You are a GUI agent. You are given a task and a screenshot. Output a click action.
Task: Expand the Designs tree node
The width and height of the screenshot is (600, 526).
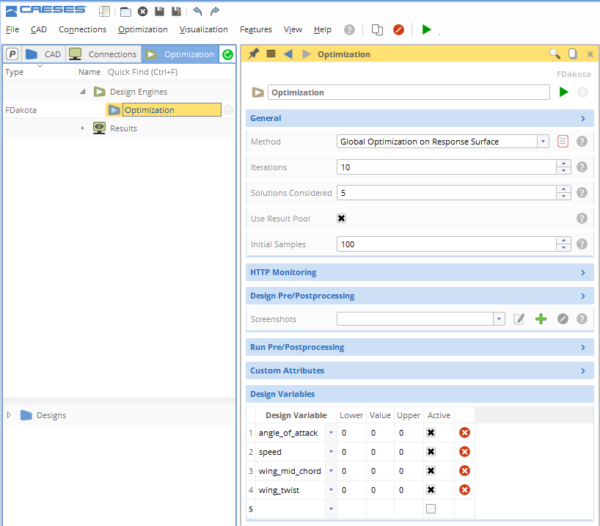(10, 415)
